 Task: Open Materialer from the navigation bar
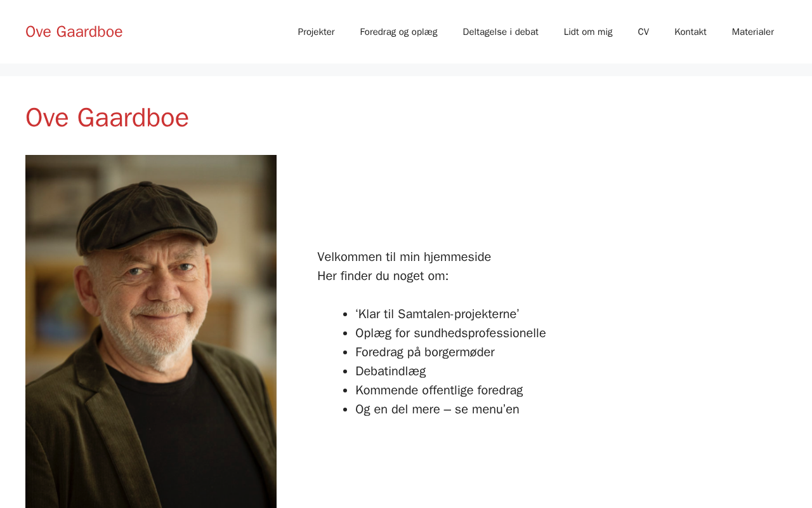coord(752,32)
